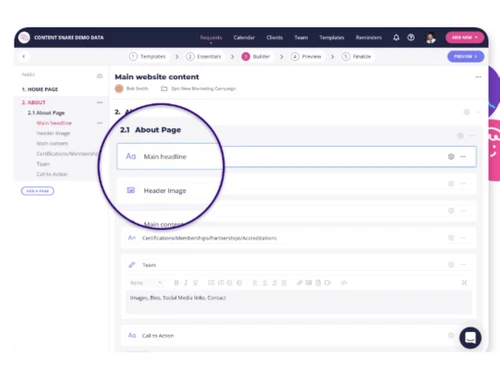Click the Aa icon beside Call to Action
The height and width of the screenshot is (375, 500).
pos(132,335)
